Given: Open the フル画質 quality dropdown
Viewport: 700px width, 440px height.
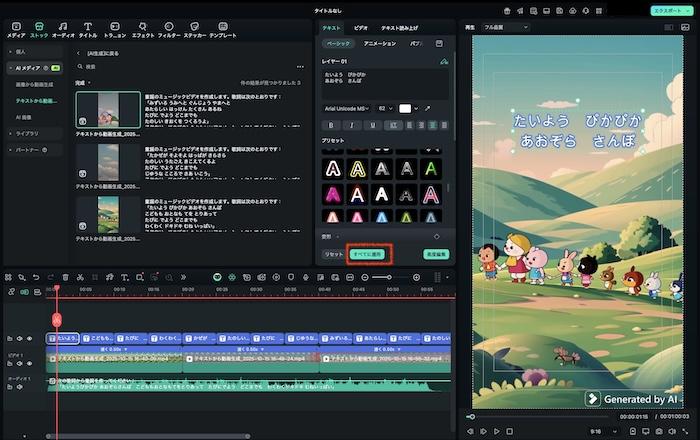Looking at the screenshot, I should pyautogui.click(x=506, y=27).
